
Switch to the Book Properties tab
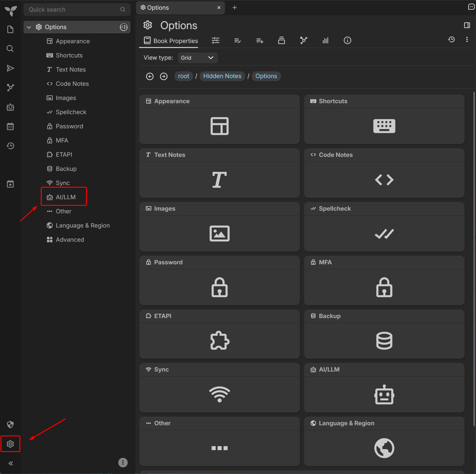pos(171,41)
